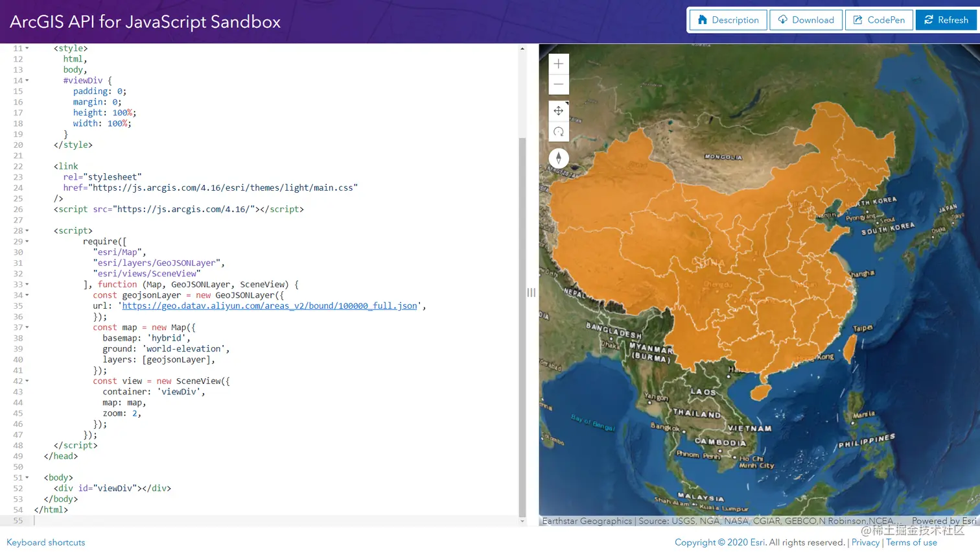The width and height of the screenshot is (980, 552).
Task: Refresh the map preview
Action: click(x=946, y=20)
